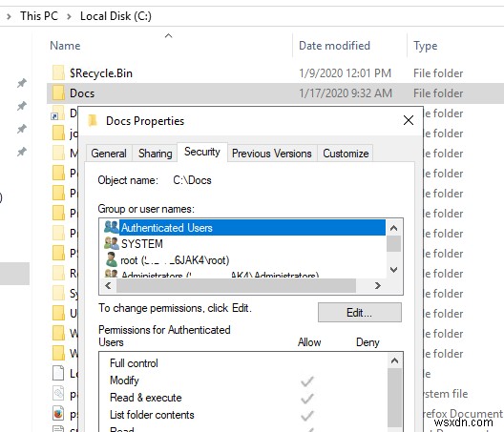
Task: Click the Full control permission row
Action: tap(242, 363)
